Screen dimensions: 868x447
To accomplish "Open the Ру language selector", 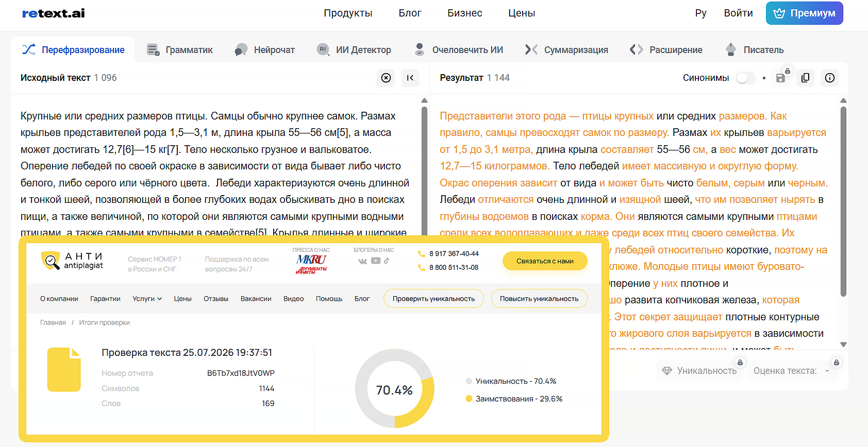I will coord(700,13).
